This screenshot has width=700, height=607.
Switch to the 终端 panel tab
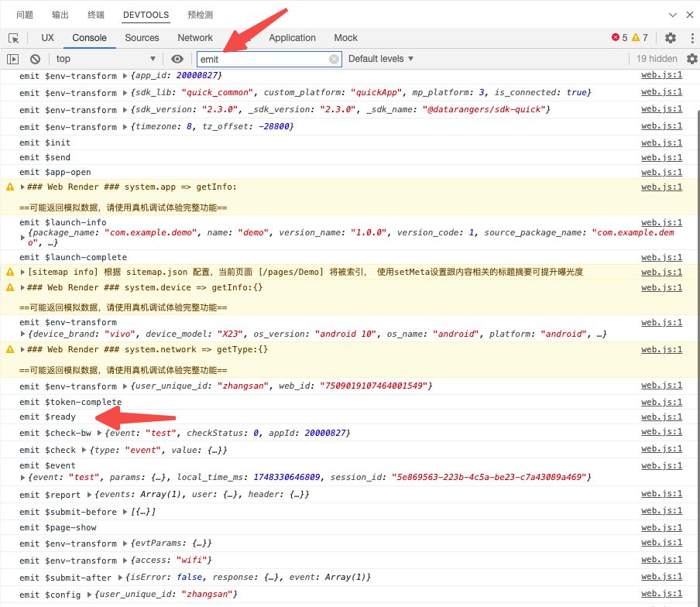click(x=96, y=15)
